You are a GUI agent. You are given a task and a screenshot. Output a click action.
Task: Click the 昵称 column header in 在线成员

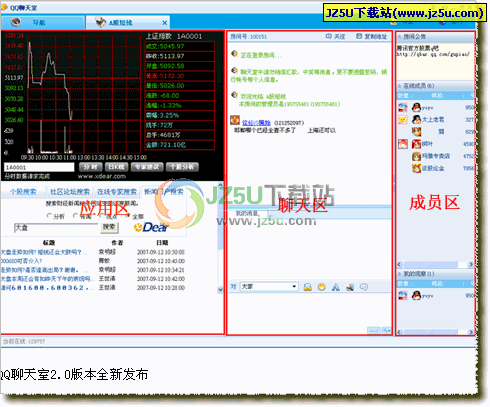click(x=437, y=96)
